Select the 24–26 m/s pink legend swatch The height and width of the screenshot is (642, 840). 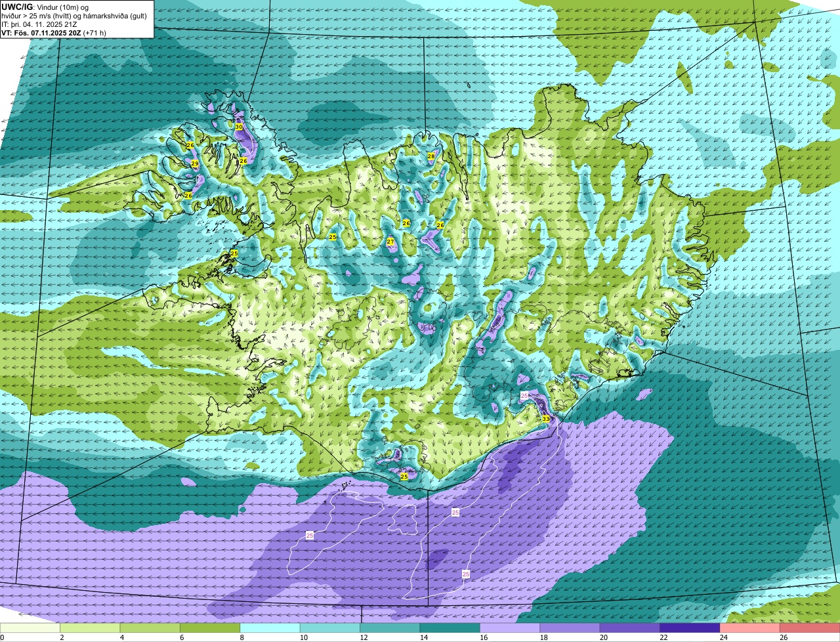tap(750, 628)
